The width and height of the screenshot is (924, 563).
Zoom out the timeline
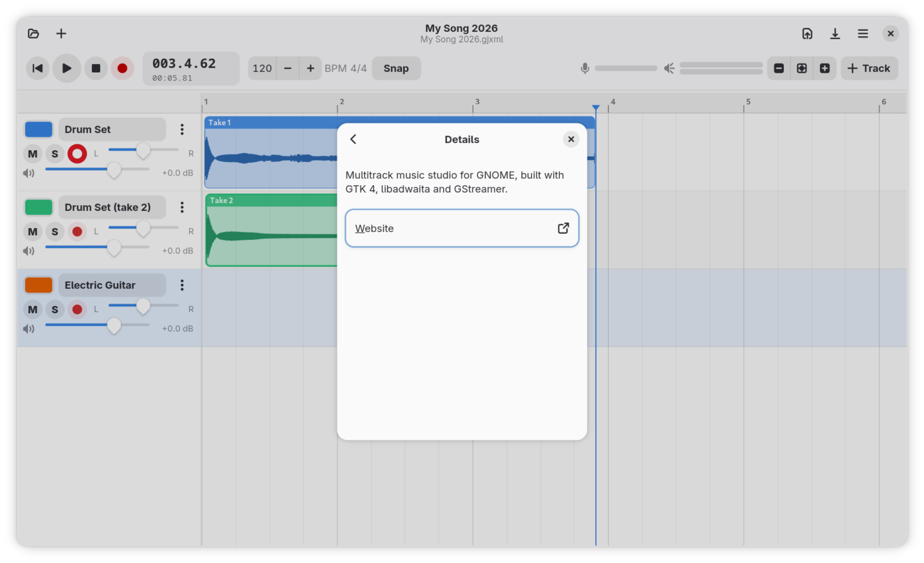(779, 68)
